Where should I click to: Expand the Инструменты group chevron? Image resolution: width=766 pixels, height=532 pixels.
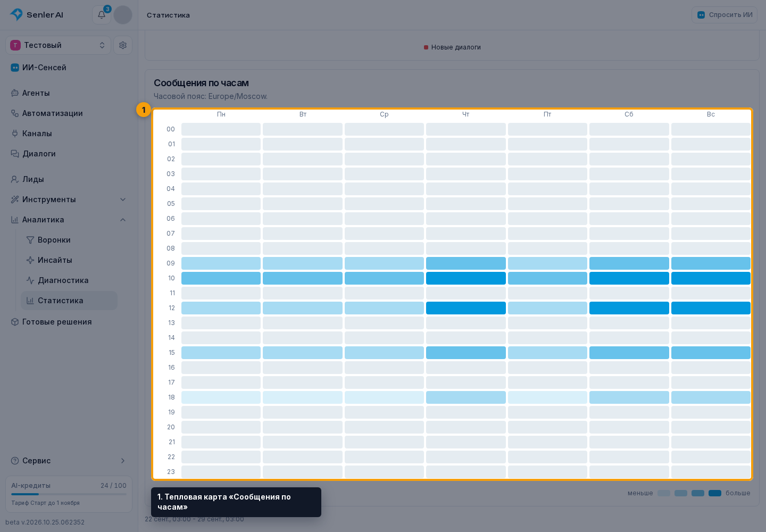click(x=123, y=199)
